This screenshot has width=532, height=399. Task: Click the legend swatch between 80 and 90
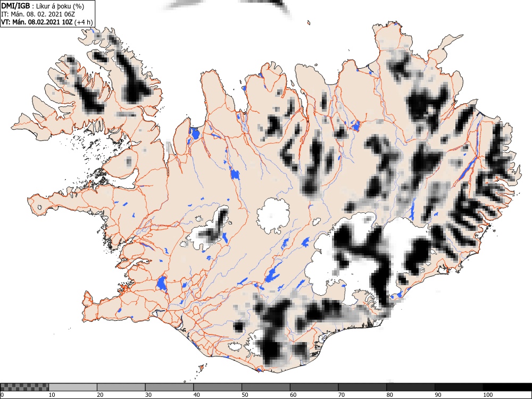pyautogui.click(x=410, y=387)
